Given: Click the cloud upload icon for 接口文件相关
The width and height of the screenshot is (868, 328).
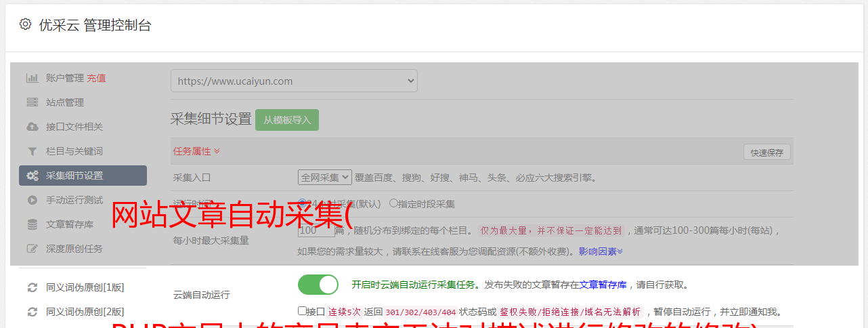Looking at the screenshot, I should [32, 127].
